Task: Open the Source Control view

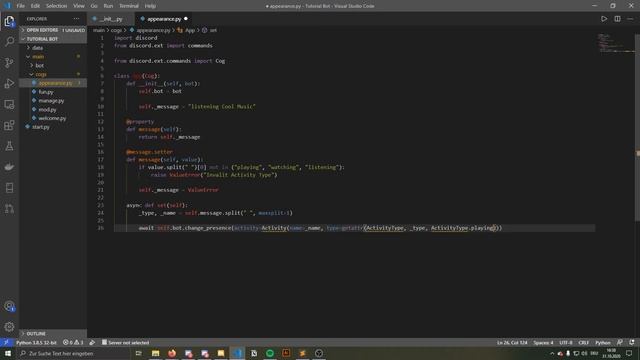Action: [9, 62]
